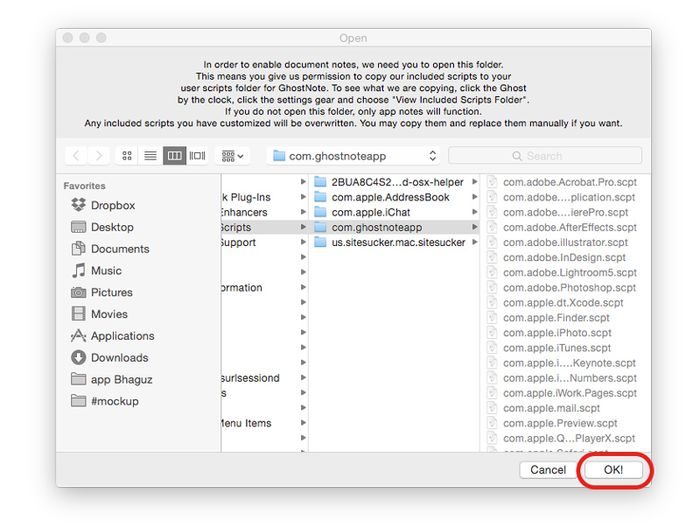This screenshot has height=528, width=700.
Task: Open Pictures in Favorites sidebar
Action: pyautogui.click(x=102, y=292)
